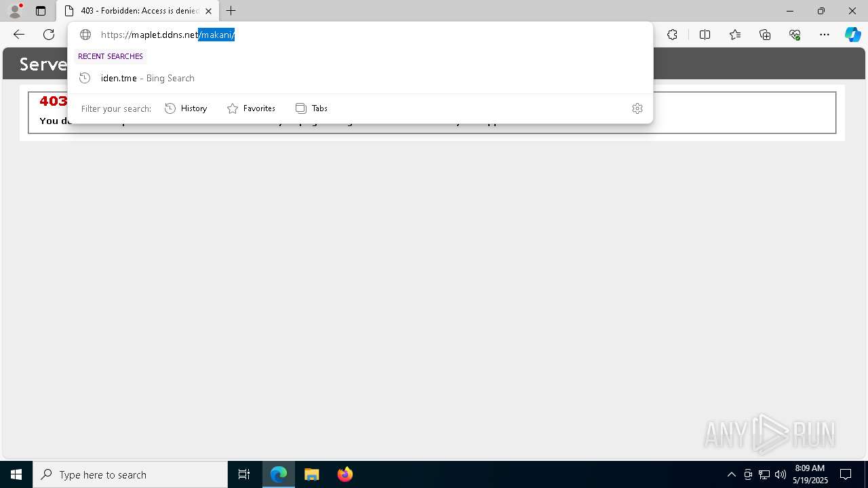Viewport: 868px width, 488px height.
Task: Open the Favorites list
Action: point(735,35)
